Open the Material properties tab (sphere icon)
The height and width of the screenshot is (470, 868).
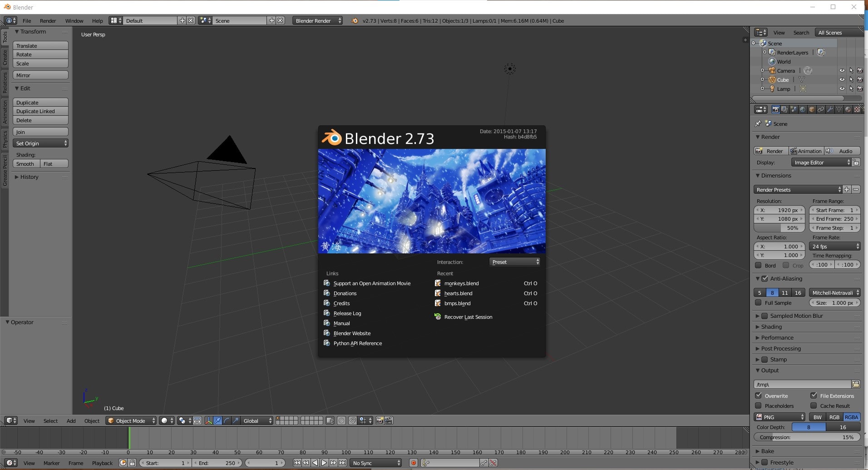click(848, 109)
